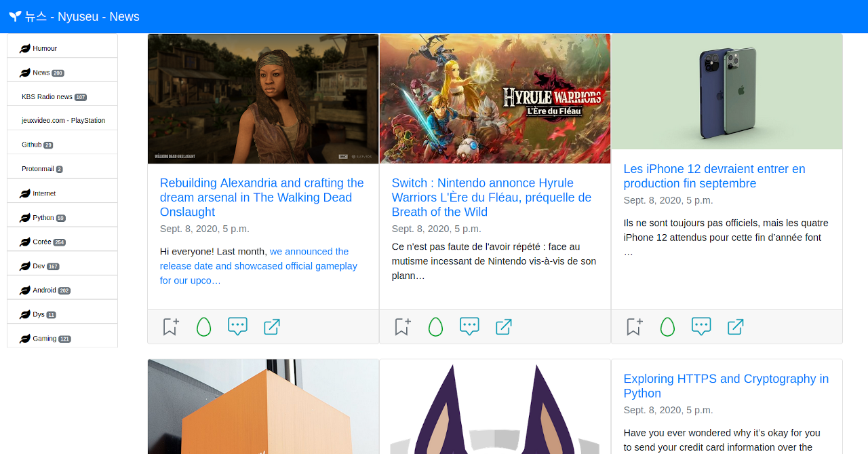Click the egg icon on Hyrule Warriors card
Viewport: 868px width, 454px height.
(435, 326)
